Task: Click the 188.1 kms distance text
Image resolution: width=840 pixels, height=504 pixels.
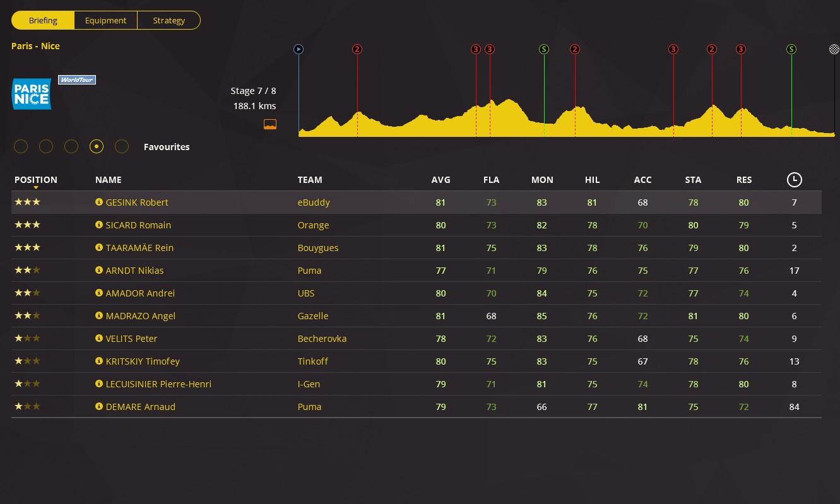Action: (254, 106)
